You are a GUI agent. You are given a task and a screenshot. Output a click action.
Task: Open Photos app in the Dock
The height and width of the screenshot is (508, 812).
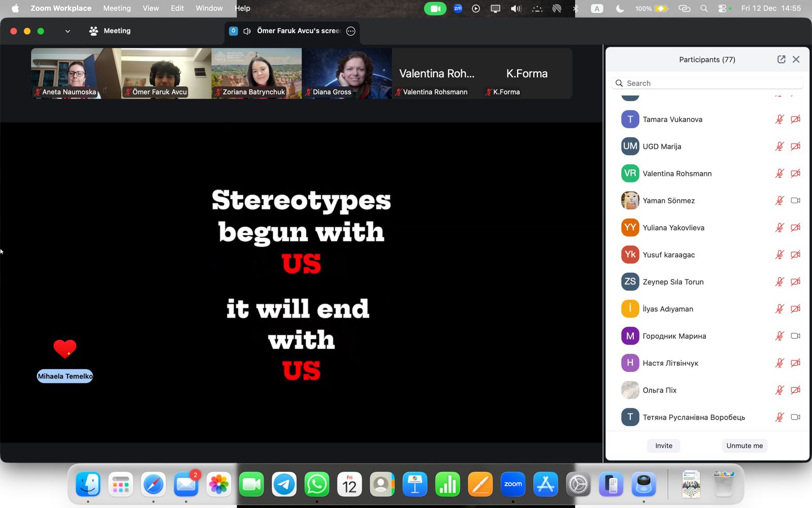click(x=219, y=484)
